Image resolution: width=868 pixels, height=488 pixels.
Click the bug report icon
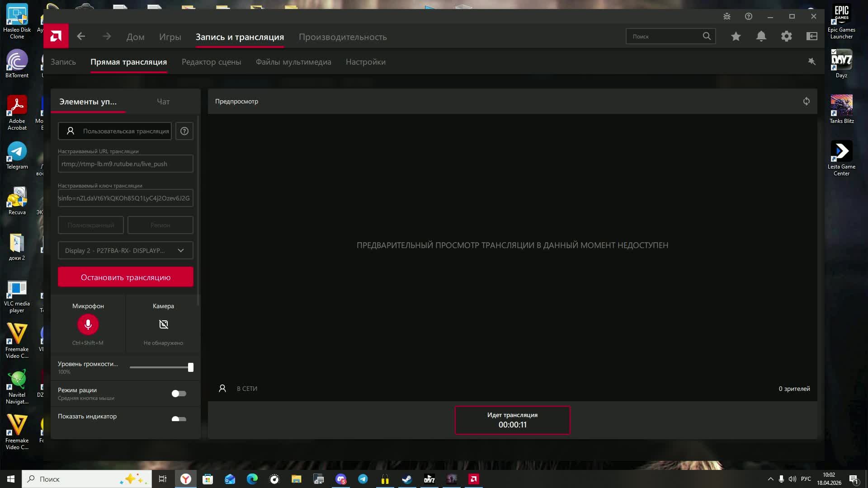pos(726,16)
